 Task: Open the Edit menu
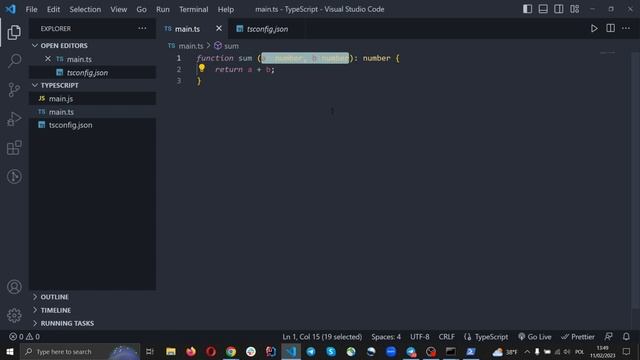click(x=53, y=9)
